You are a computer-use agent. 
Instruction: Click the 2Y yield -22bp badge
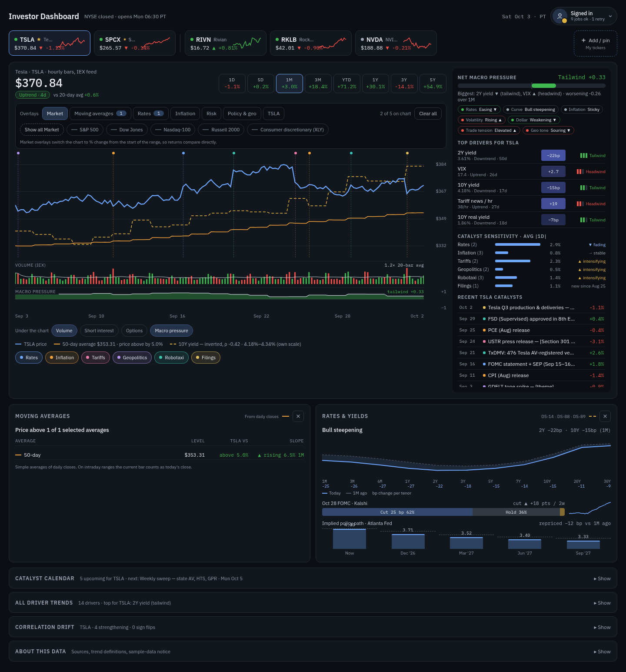click(553, 155)
